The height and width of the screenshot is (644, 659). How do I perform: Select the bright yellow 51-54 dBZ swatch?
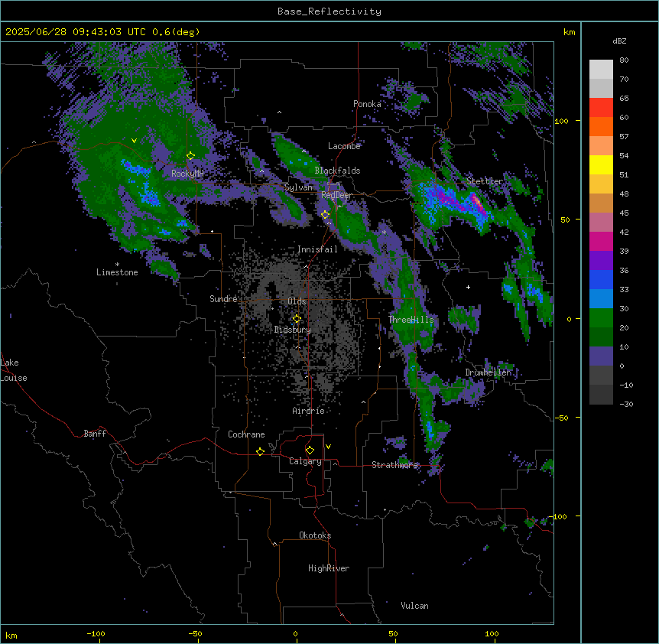point(601,165)
